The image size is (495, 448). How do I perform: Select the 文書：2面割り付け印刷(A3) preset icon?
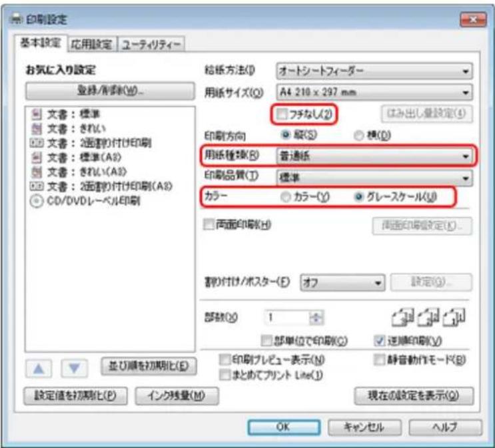(x=36, y=186)
